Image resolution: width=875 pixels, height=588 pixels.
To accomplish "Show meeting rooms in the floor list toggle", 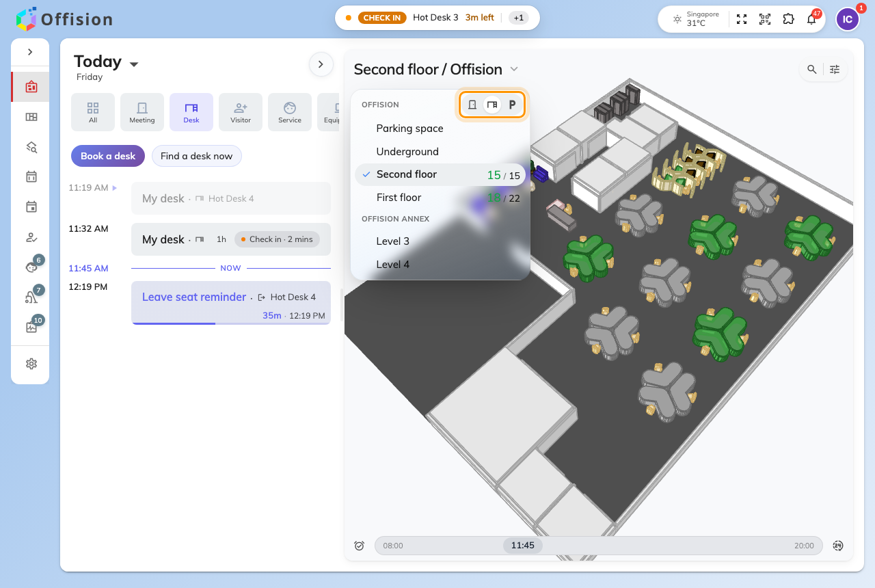I will click(x=472, y=105).
